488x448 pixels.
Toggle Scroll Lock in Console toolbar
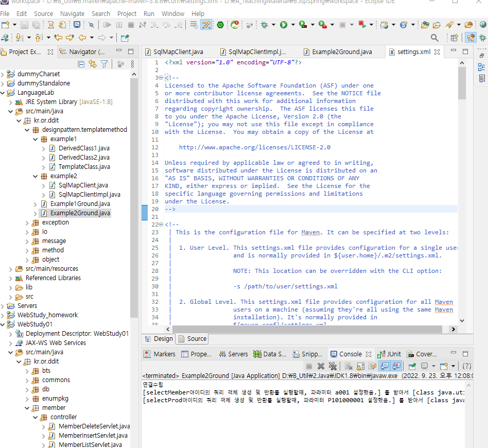pyautogui.click(x=361, y=366)
